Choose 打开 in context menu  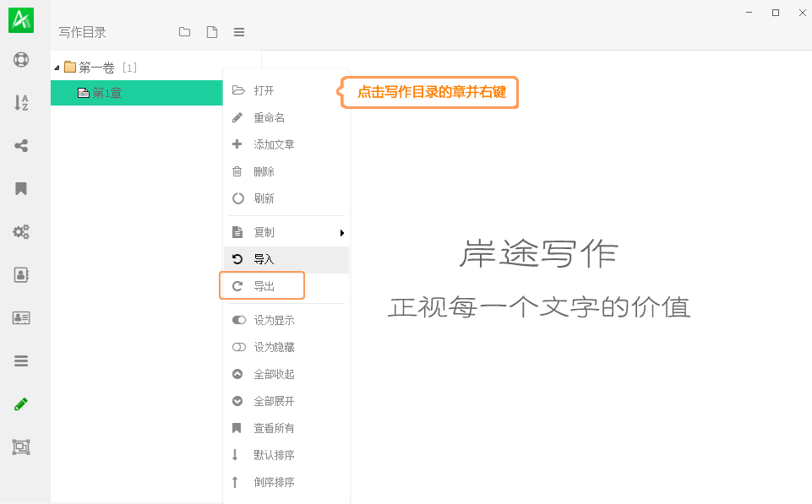pos(286,90)
